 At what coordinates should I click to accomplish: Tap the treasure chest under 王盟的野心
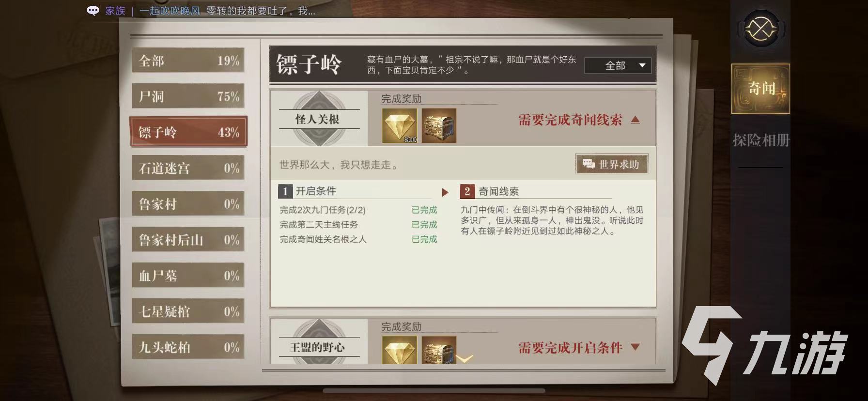439,350
